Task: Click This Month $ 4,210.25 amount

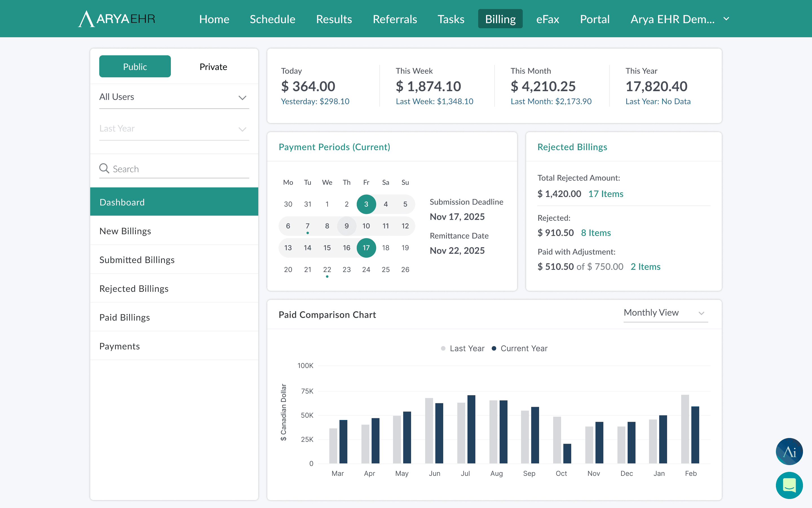Action: pos(543,86)
